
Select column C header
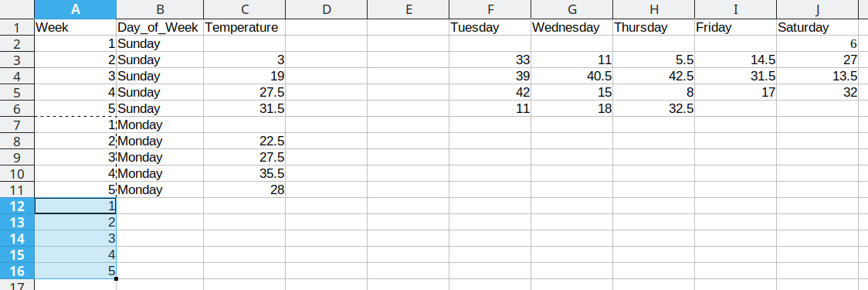click(x=244, y=9)
